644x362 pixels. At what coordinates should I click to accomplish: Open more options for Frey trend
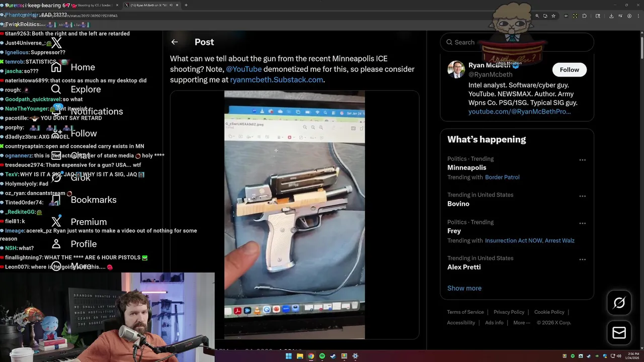[582, 223]
